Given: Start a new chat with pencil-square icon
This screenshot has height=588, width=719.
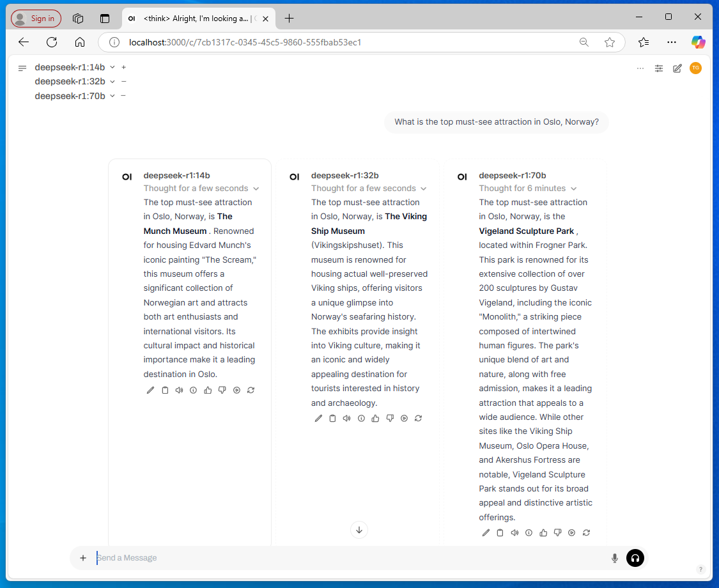Looking at the screenshot, I should click(677, 68).
